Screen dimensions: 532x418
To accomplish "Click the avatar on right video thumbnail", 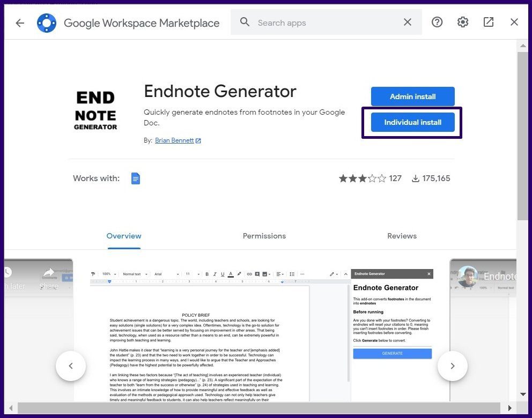I will 468,277.
